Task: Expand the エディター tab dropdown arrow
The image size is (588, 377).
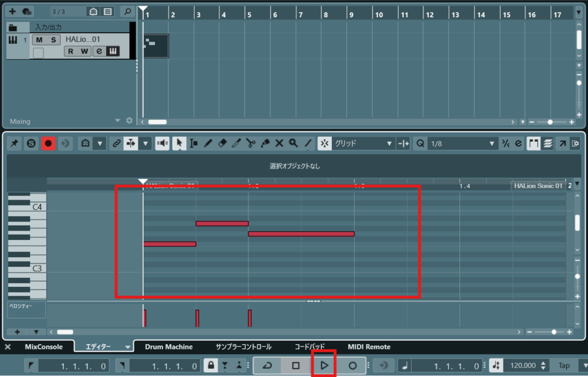Action: [127, 347]
